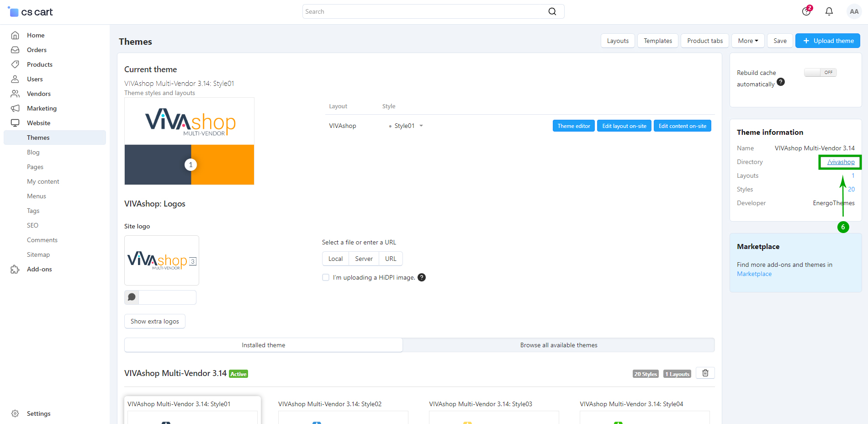Toggle Rebuild cache automatically switch

(x=820, y=73)
